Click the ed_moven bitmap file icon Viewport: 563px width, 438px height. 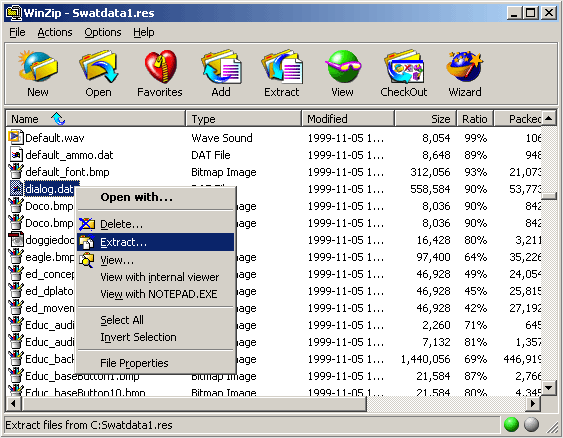pyautogui.click(x=15, y=308)
